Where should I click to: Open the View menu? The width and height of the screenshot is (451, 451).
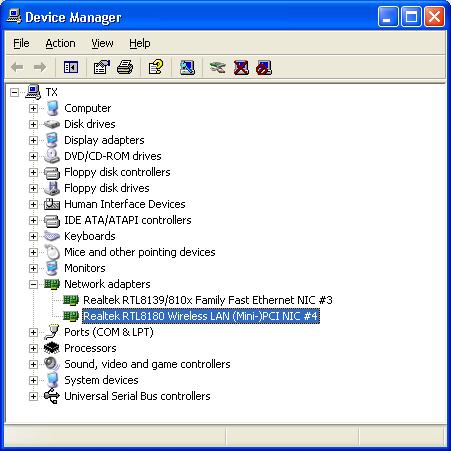coord(102,43)
